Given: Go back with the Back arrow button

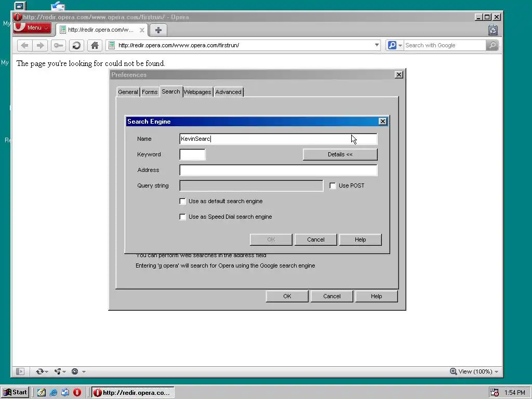Looking at the screenshot, I should (x=24, y=46).
